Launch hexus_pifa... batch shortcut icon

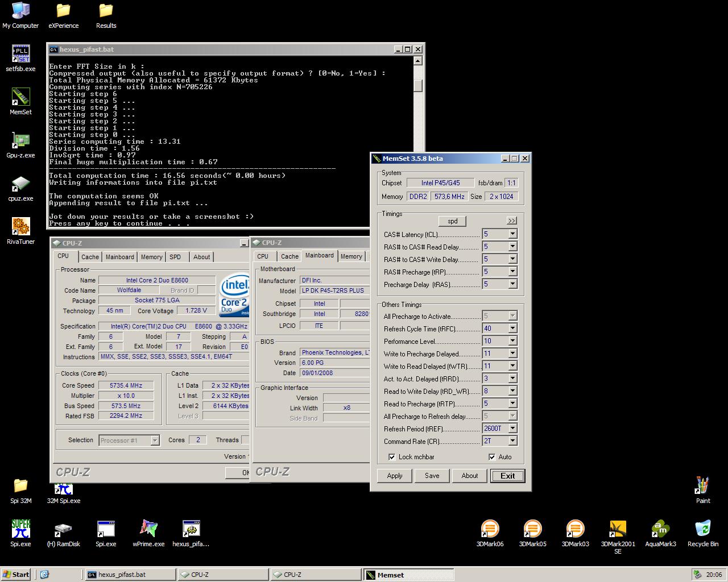pyautogui.click(x=191, y=534)
